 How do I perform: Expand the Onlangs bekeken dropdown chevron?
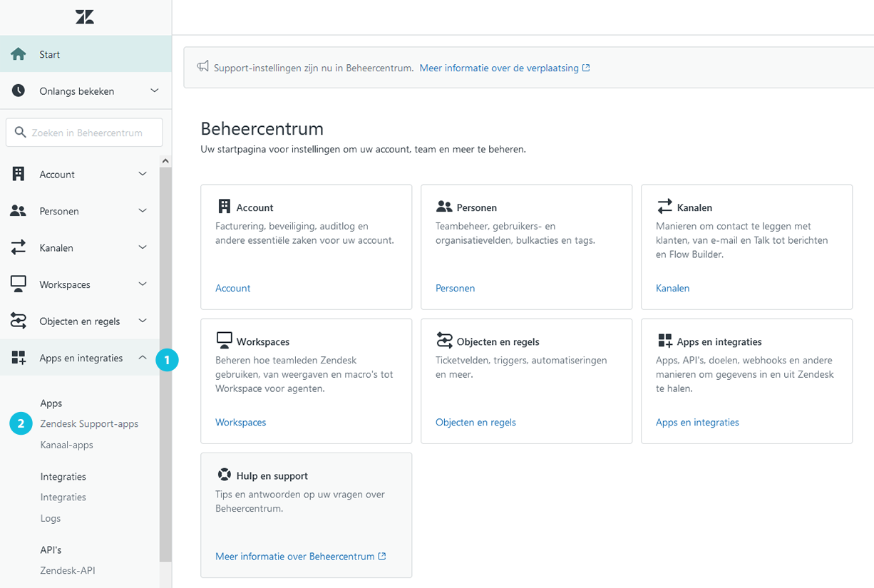(x=155, y=91)
